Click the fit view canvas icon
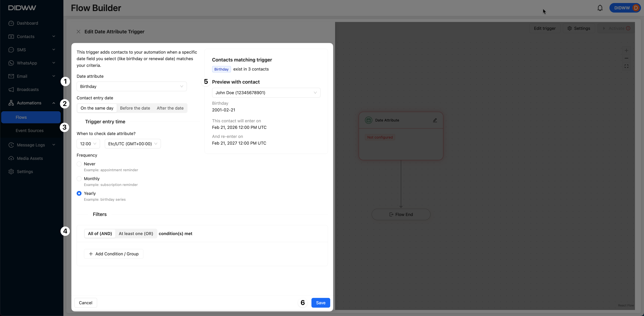Screen dimensions: 644x316 [x=626, y=66]
